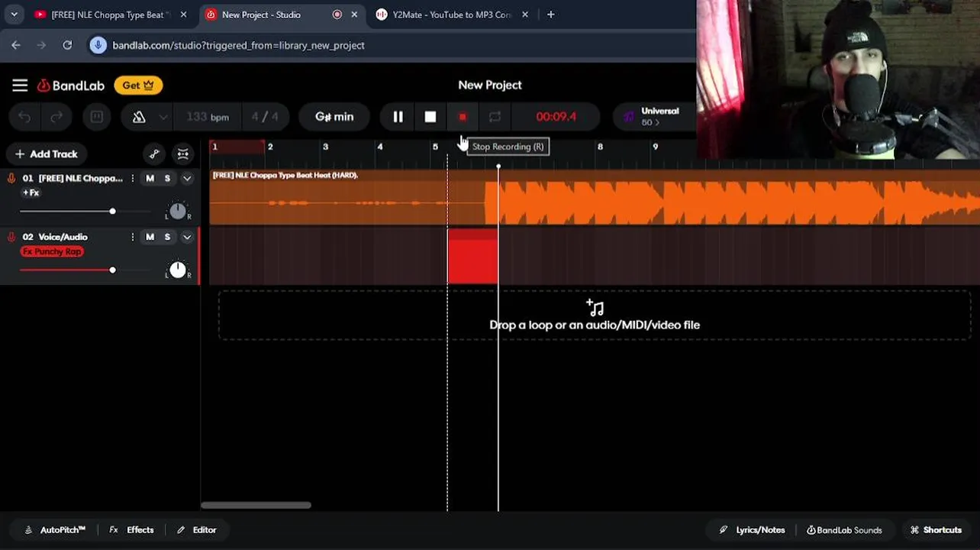Click the 133 bpm tempo field
The image size is (980, 550).
tap(208, 117)
